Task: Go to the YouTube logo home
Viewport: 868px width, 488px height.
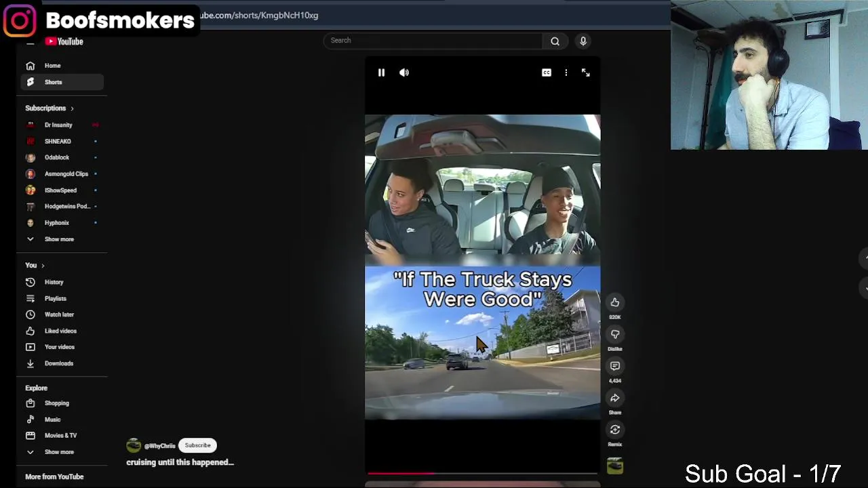Action: pyautogui.click(x=64, y=41)
